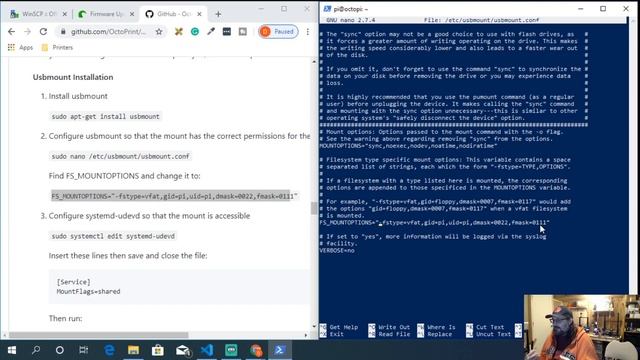
Task: Click the 'sudo nano /etc/usbmount/usbmount.conf' code
Action: [x=120, y=156]
